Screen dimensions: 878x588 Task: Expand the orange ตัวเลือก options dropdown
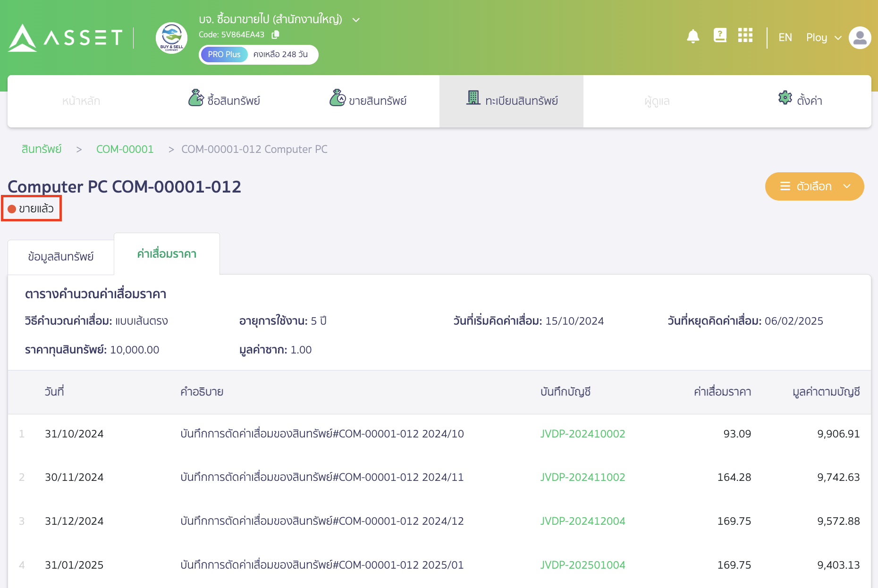(814, 186)
